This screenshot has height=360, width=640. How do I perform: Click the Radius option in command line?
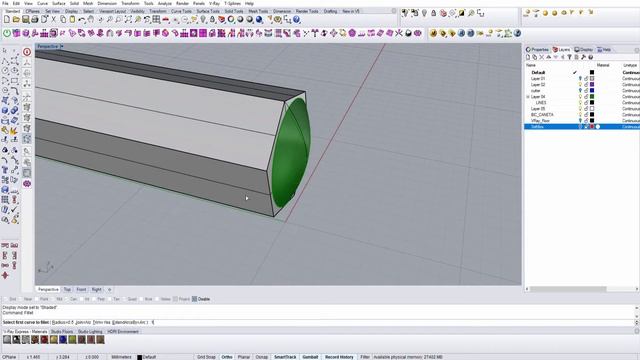(62, 322)
